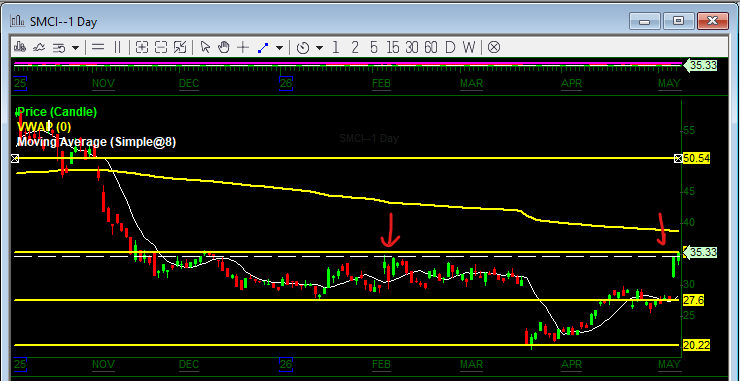Click the 45 value on the price scale
The height and width of the screenshot is (381, 740).
point(689,191)
